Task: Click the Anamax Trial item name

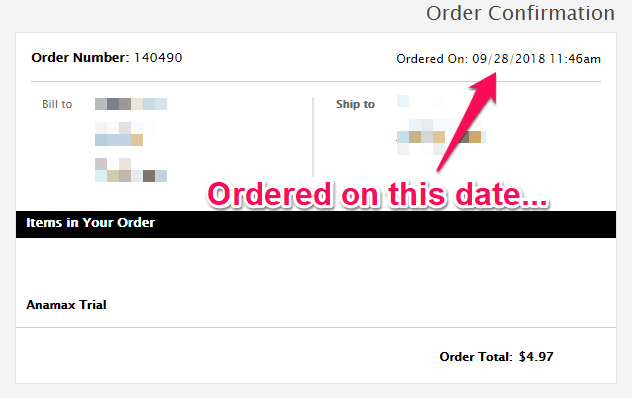Action: (x=67, y=305)
